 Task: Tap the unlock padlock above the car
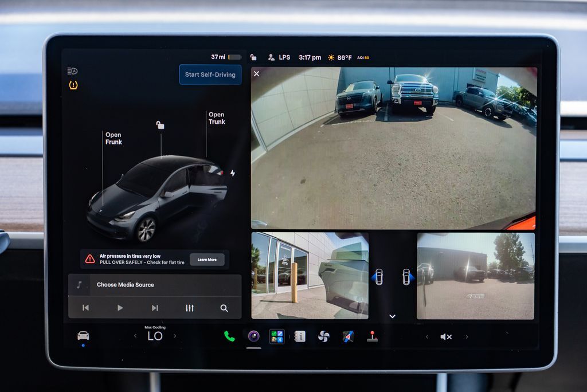coord(161,125)
